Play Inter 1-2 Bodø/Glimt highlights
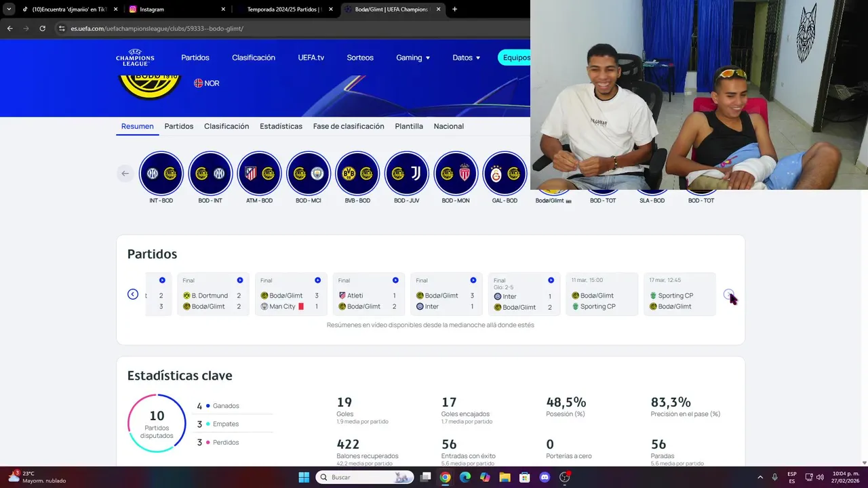The image size is (868, 488). click(551, 280)
